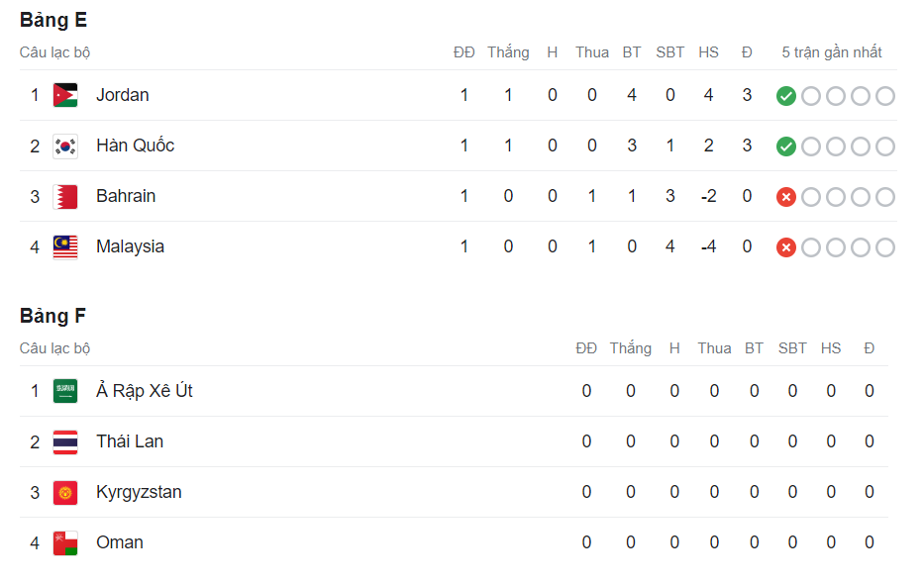The height and width of the screenshot is (584, 924).
Task: Click Hàn Quốc's green win checkmark
Action: pos(786,146)
